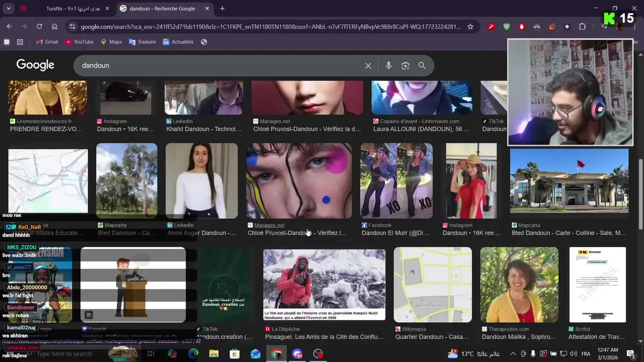Search by image with Google Lens

(406, 66)
